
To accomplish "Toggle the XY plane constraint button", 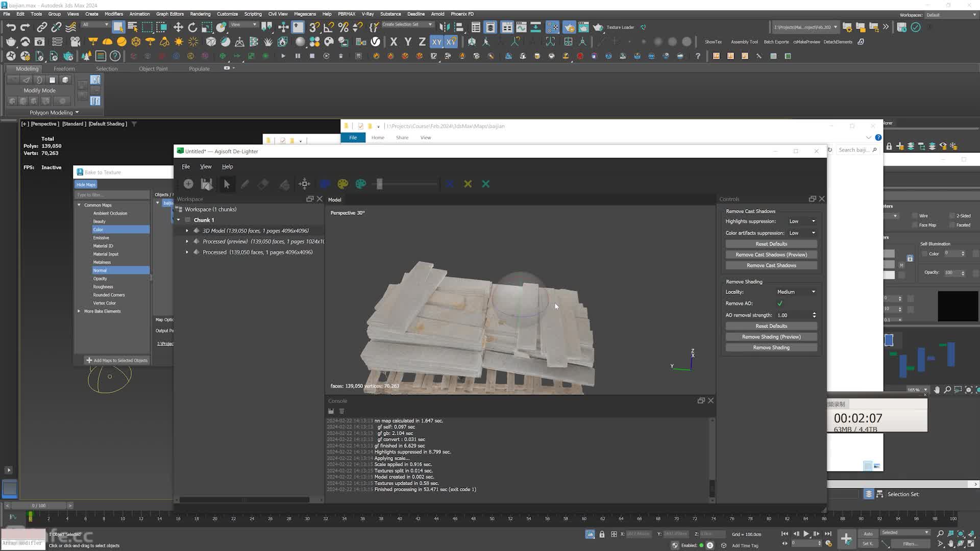I will pos(436,42).
